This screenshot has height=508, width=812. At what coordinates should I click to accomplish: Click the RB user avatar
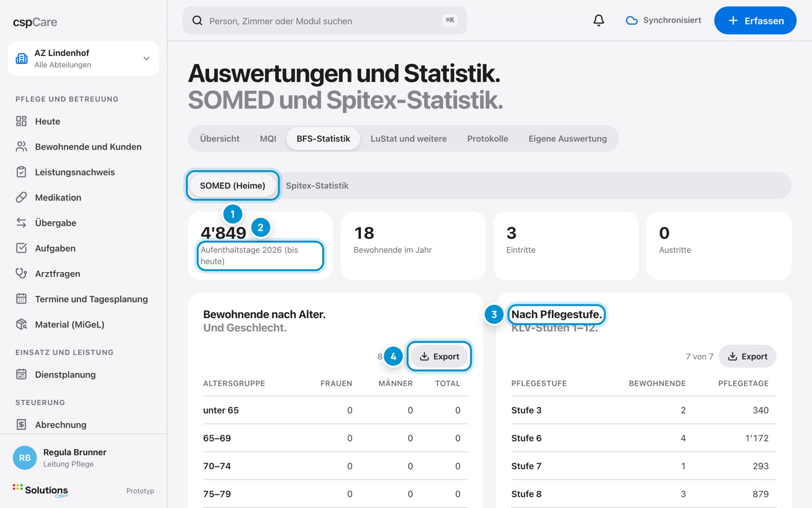coord(25,458)
